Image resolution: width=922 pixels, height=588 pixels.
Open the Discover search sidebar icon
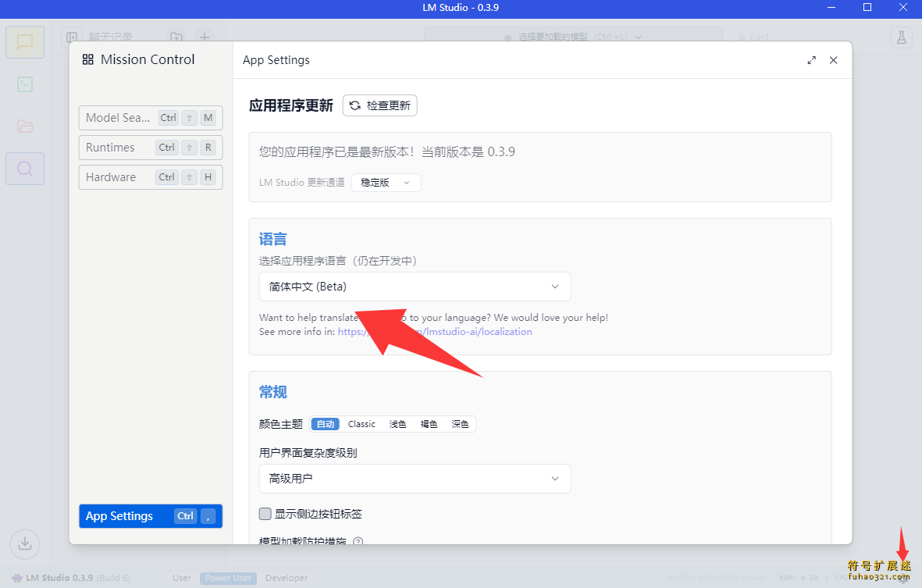tap(25, 169)
